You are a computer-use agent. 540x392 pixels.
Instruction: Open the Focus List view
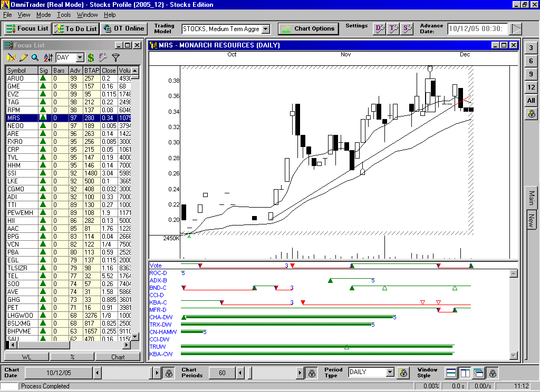click(27, 28)
